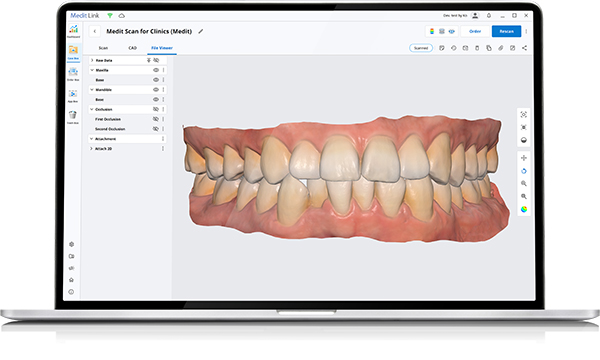
Task: Switch to the Scan tab
Action: pyautogui.click(x=103, y=48)
